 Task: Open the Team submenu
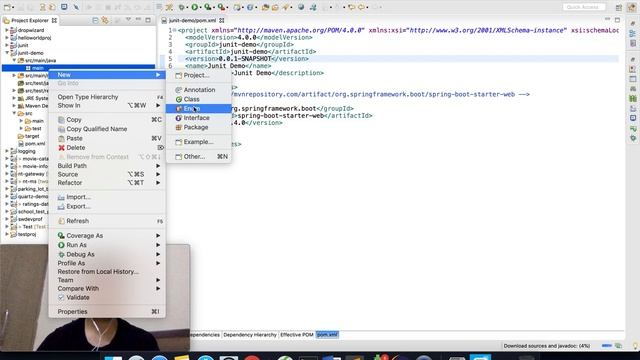click(x=107, y=280)
